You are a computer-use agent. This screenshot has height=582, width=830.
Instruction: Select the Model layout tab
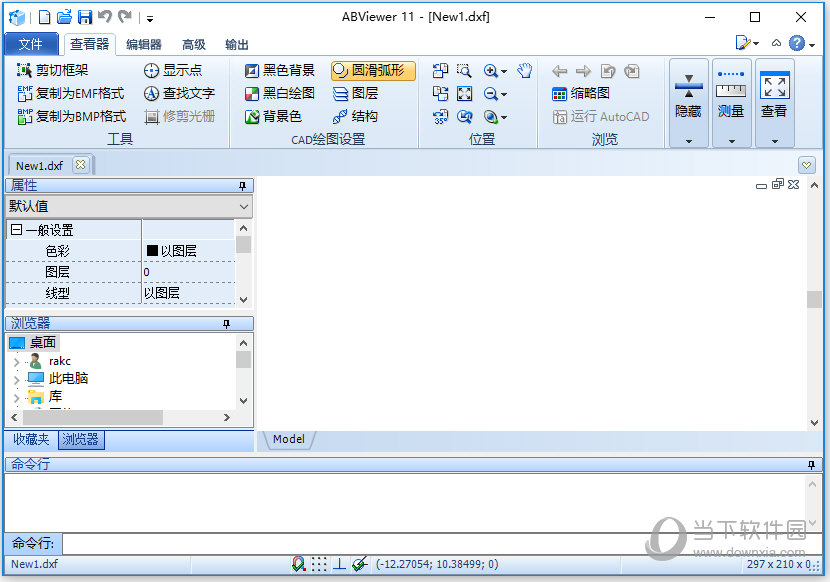(x=288, y=439)
